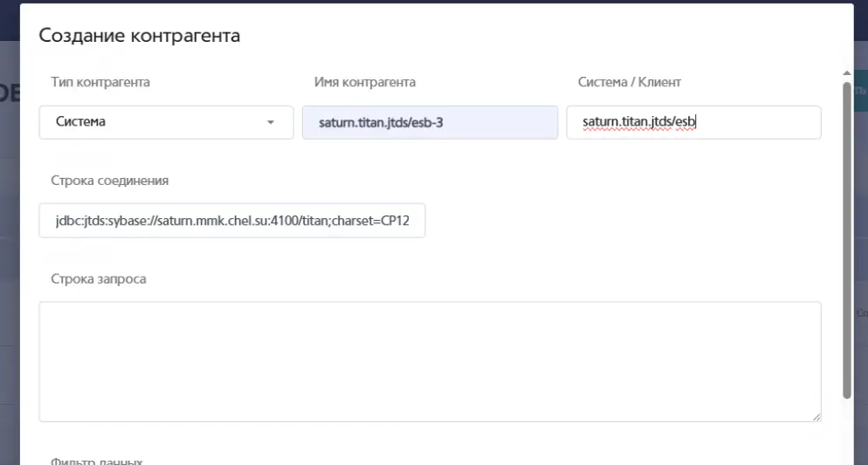868x465 pixels.
Task: Click the Строка соединения label
Action: click(110, 181)
